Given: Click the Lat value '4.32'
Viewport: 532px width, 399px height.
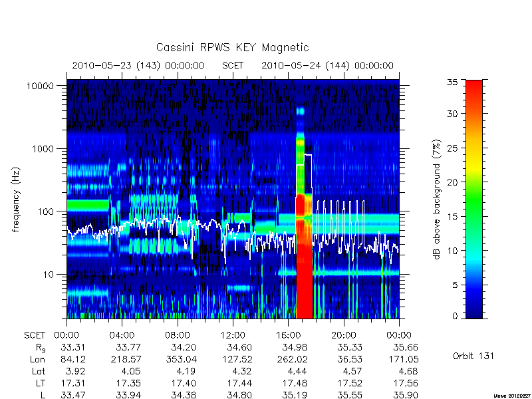Looking at the screenshot, I should pyautogui.click(x=242, y=372).
